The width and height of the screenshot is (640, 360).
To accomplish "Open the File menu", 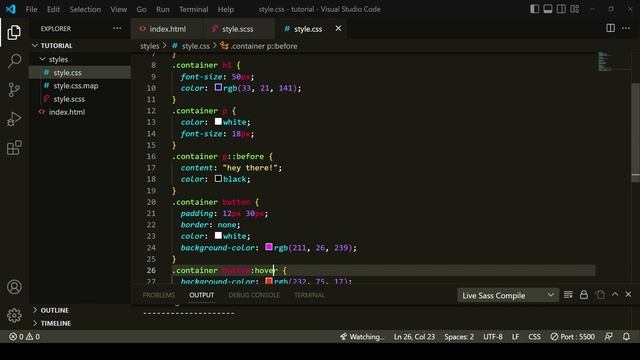I will click(31, 9).
